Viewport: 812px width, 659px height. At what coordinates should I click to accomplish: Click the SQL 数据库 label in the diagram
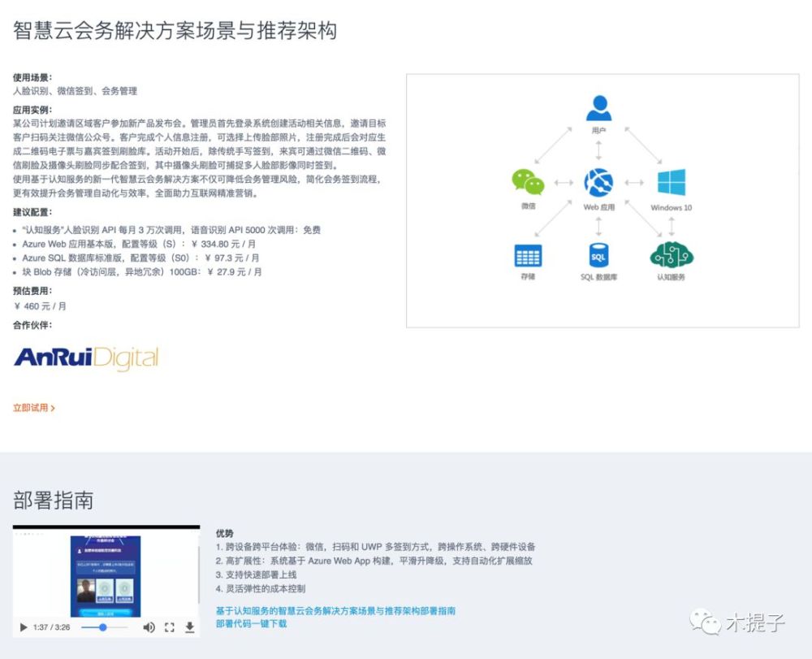[x=598, y=277]
